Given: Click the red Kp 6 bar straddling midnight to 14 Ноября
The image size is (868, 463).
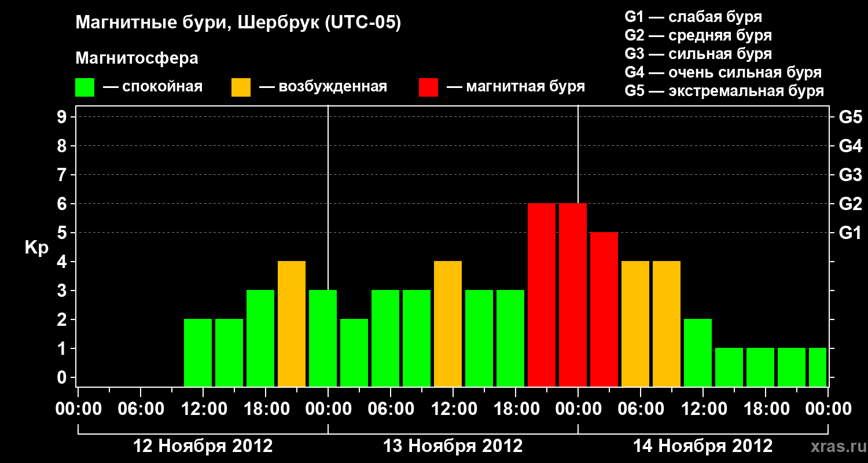Looking at the screenshot, I should 573,295.
